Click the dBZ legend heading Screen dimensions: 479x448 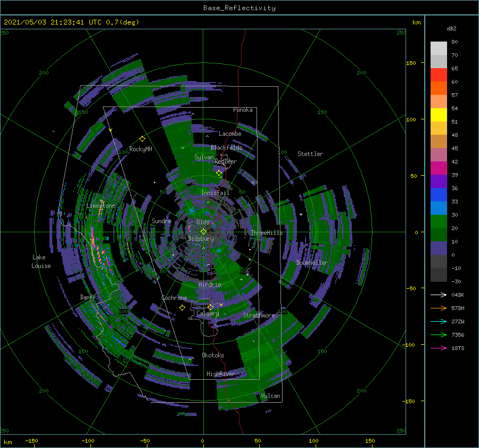coord(451,28)
